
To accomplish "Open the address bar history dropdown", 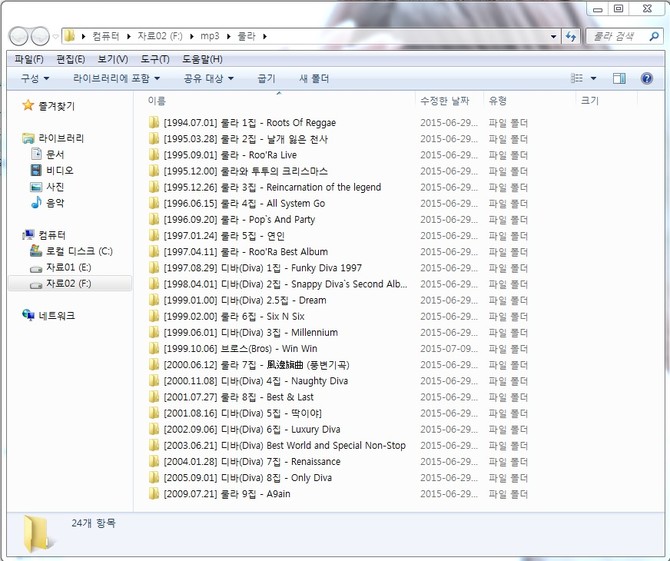I will [553, 36].
